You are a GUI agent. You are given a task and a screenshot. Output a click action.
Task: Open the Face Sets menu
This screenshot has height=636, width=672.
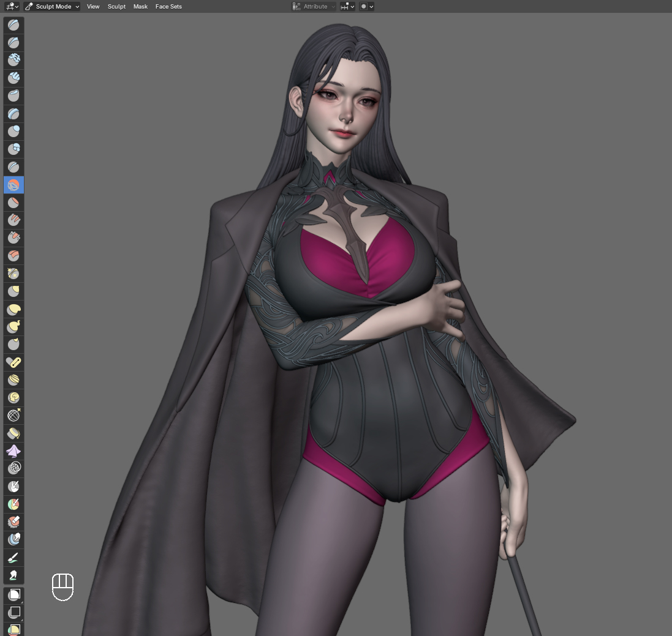(x=168, y=6)
